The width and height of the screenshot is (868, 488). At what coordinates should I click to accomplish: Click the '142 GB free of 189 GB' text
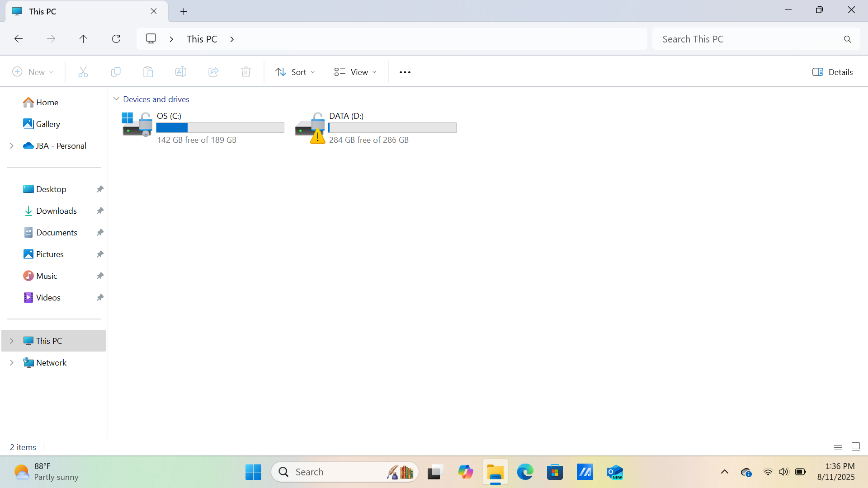(x=197, y=140)
